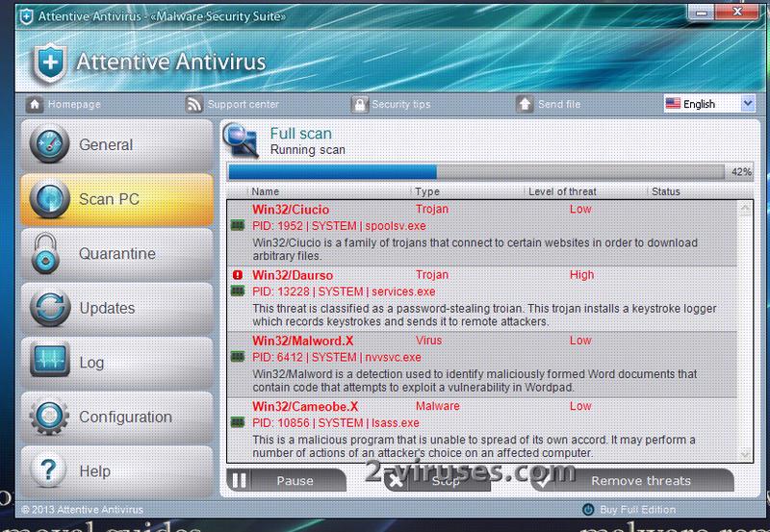Click the threat list scroll-up arrow
The image size is (770, 532).
click(745, 209)
